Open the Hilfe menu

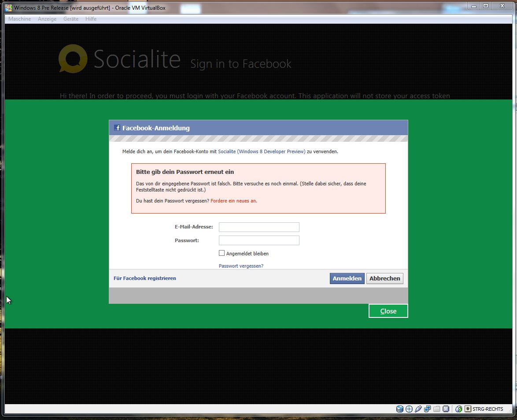tap(91, 19)
